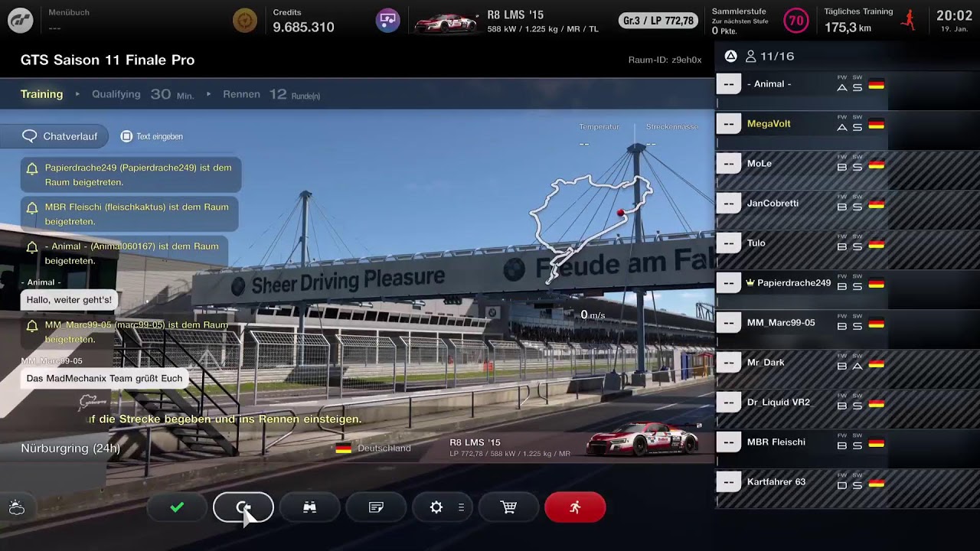Viewport: 980px width, 551px height.
Task: Click the Gran Turismo logo icon
Action: pyautogui.click(x=21, y=21)
